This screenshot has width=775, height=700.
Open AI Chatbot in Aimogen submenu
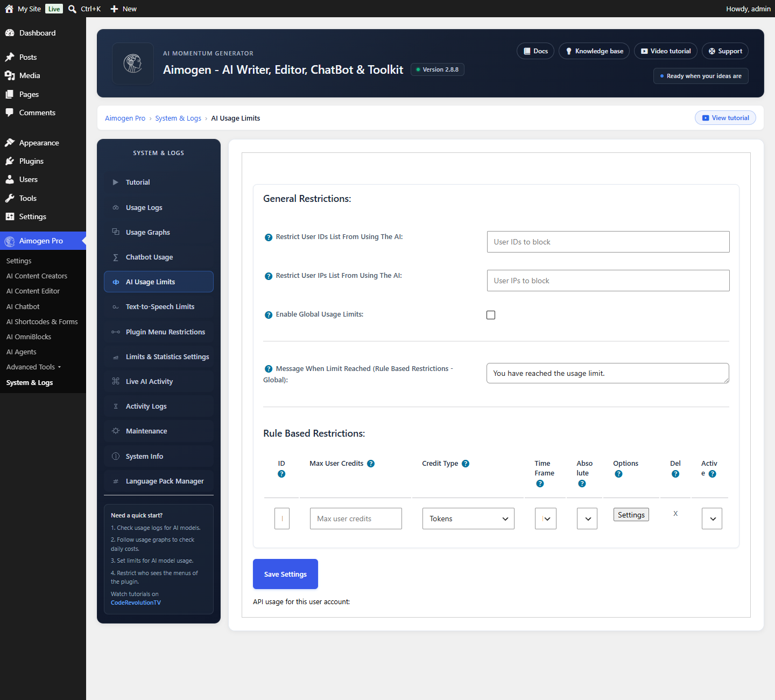pos(23,306)
